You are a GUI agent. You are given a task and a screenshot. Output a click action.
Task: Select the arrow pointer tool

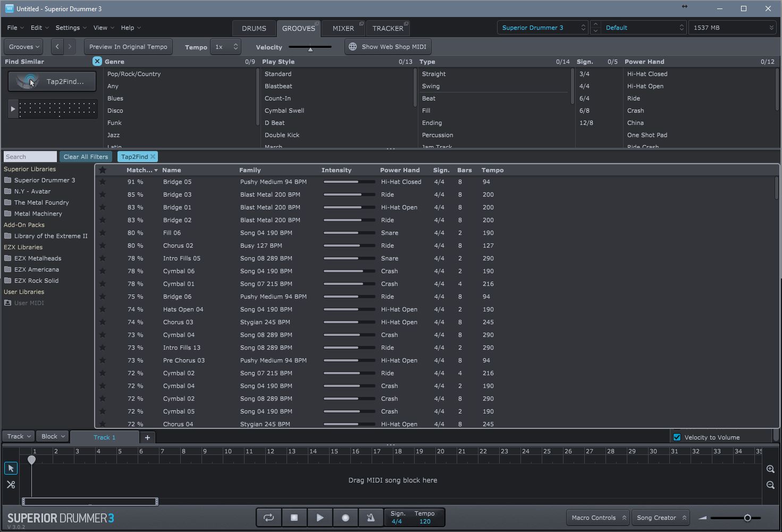(x=11, y=468)
